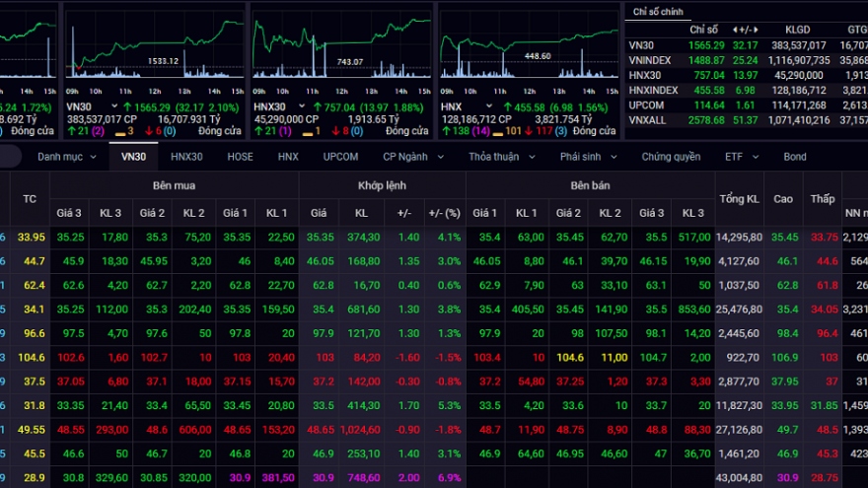Click the Tổng KL column header
The height and width of the screenshot is (488, 868).
coord(739,199)
